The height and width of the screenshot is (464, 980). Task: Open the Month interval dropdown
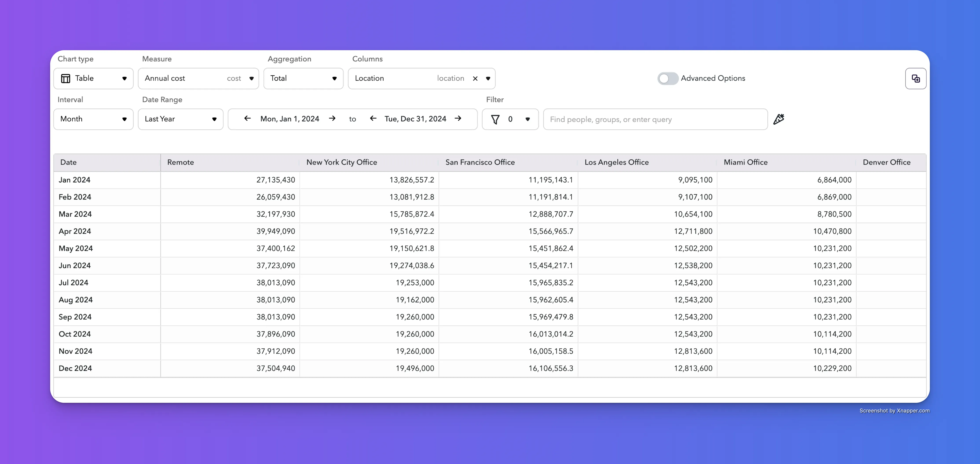[93, 119]
